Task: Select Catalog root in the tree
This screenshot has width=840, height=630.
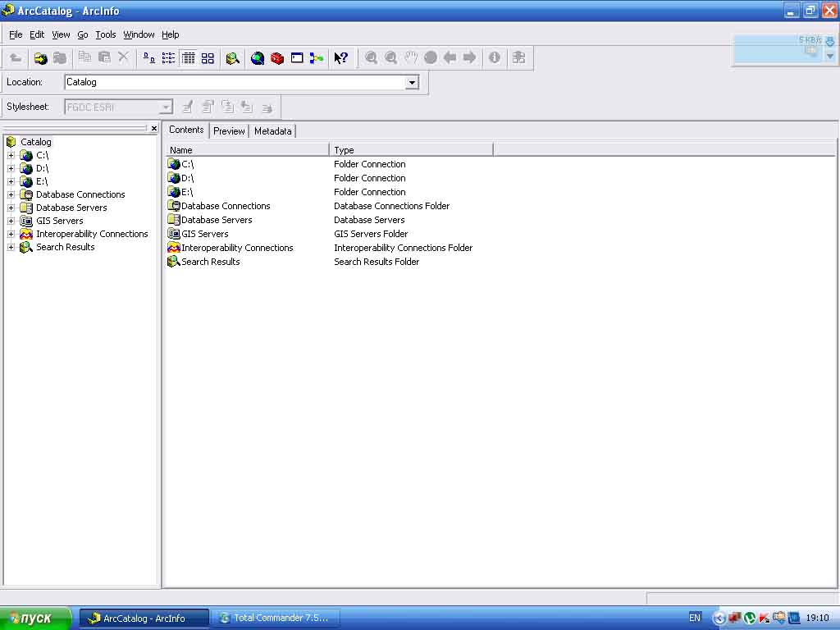Action: click(36, 142)
